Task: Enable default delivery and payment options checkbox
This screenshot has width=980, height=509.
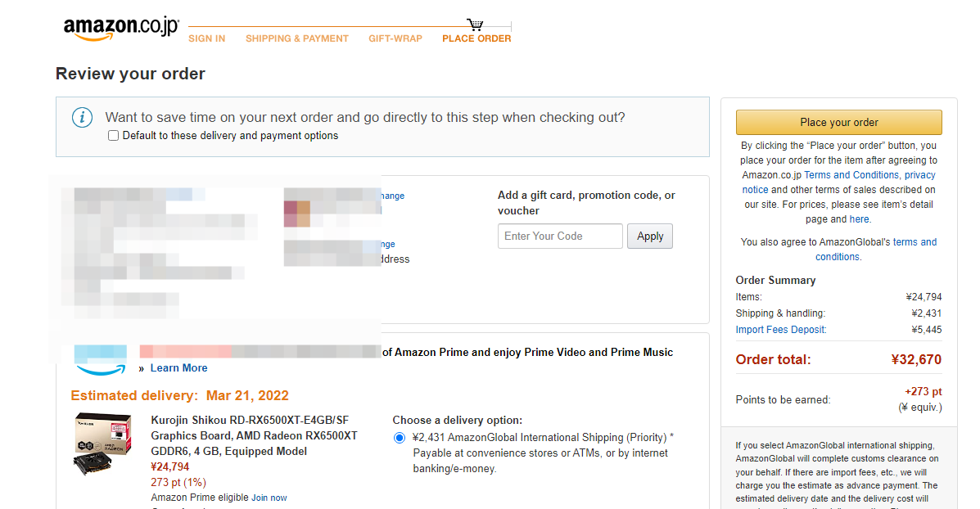Action: pyautogui.click(x=114, y=136)
